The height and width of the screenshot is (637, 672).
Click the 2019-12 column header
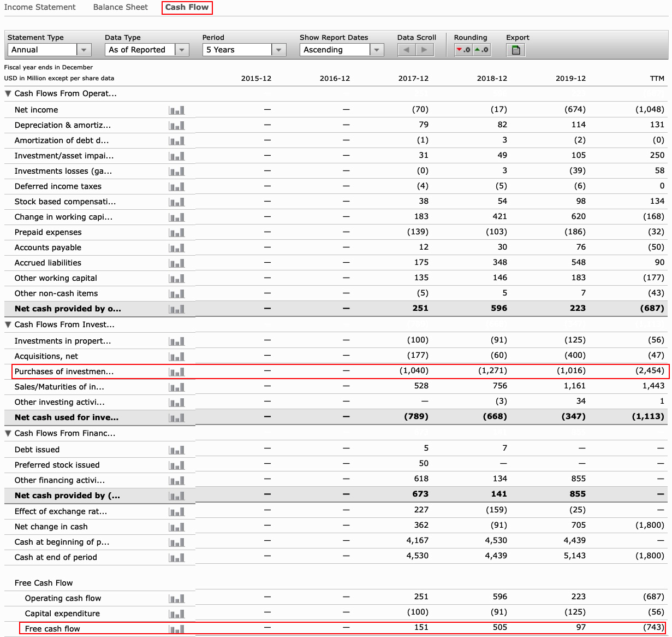tap(570, 79)
